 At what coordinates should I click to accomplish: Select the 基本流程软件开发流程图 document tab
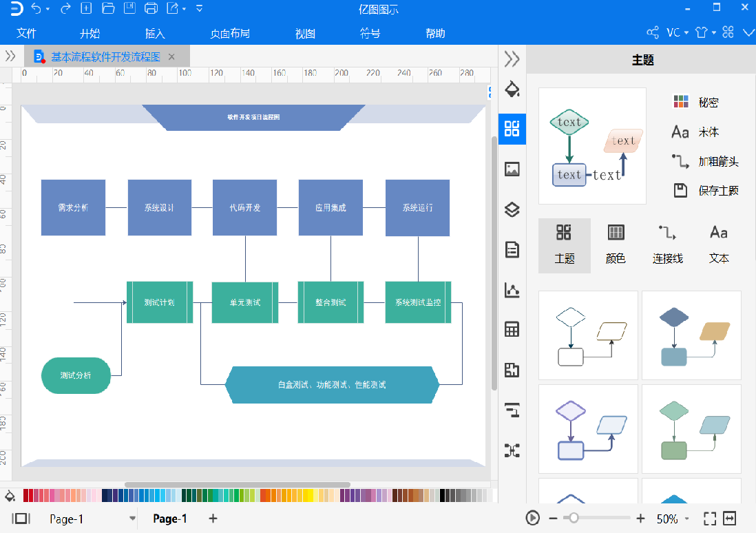105,57
